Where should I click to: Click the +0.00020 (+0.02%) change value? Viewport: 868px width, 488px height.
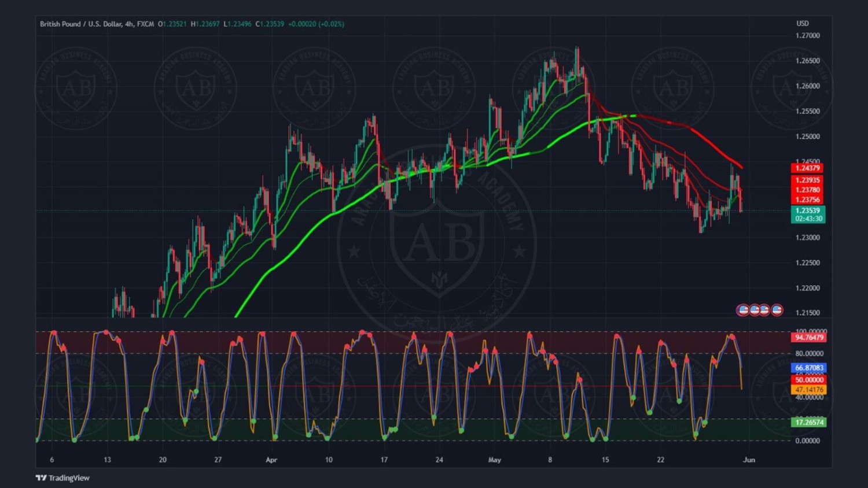coord(316,24)
